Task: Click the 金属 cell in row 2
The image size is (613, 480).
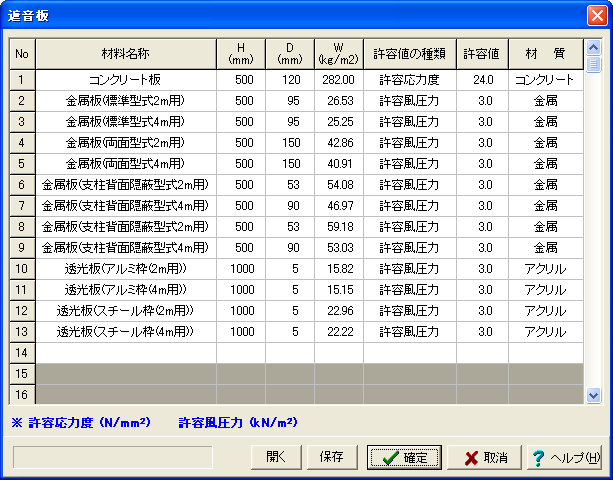Action: tap(546, 101)
